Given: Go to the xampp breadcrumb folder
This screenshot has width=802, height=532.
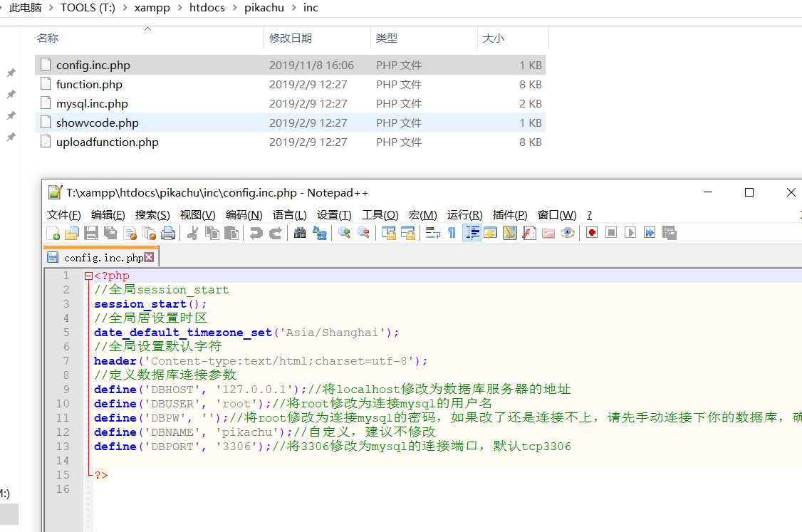Looking at the screenshot, I should [x=152, y=8].
